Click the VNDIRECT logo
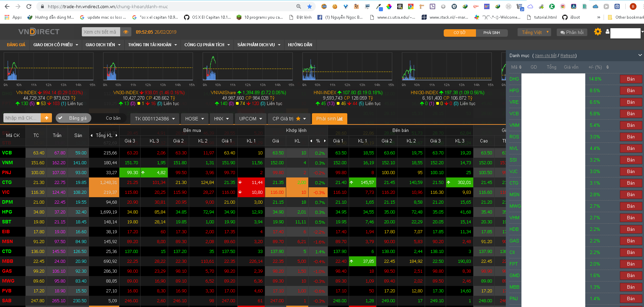 coord(39,32)
